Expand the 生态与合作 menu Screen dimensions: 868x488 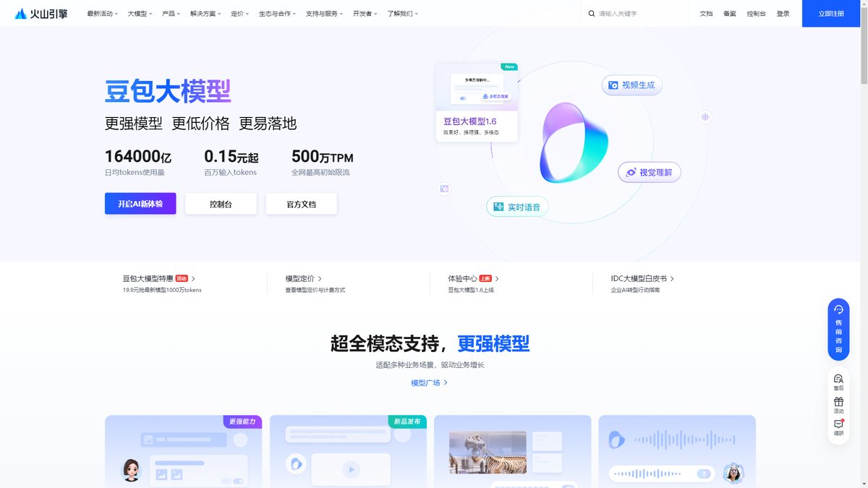(x=277, y=14)
